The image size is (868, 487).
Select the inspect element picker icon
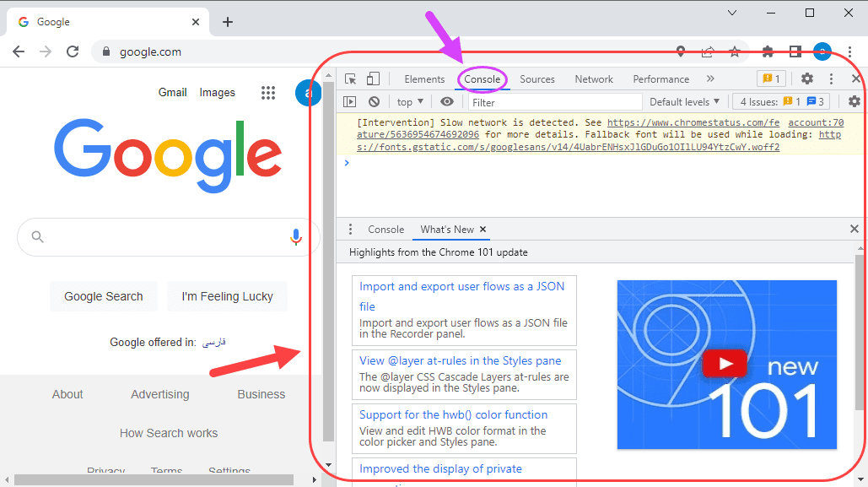[350, 78]
